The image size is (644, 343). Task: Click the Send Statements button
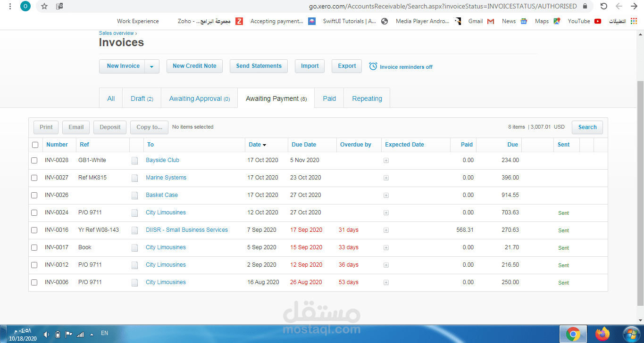click(259, 66)
